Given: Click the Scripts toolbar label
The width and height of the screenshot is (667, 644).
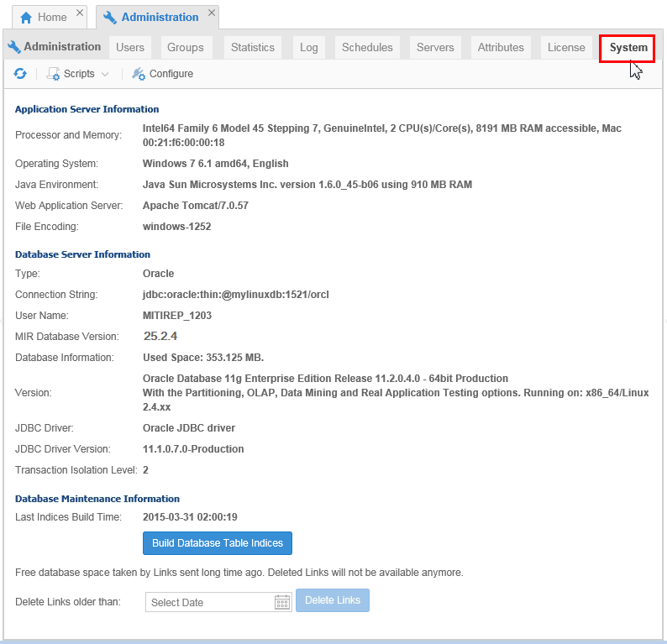Looking at the screenshot, I should click(x=79, y=74).
